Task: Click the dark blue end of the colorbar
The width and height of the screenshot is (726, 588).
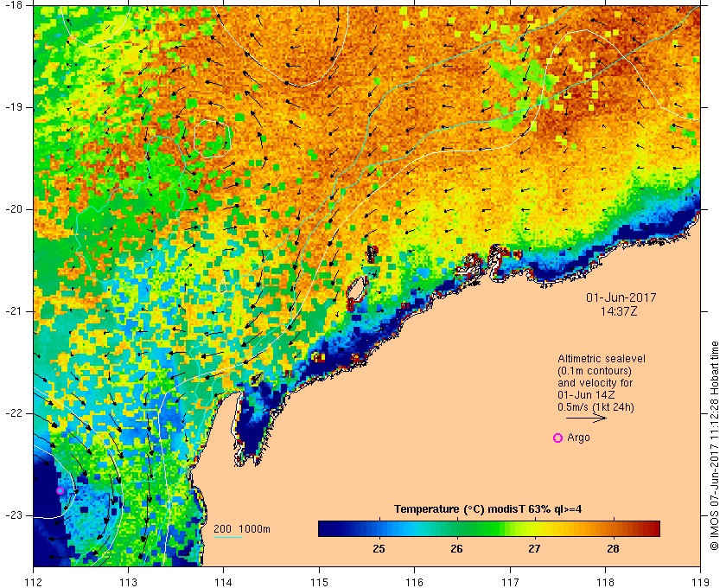Action: [324, 528]
